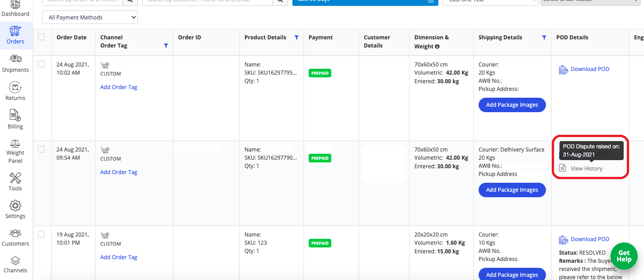
Task: Tick the checkbox for the 24 Aug 10:02 AM order
Action: tap(42, 64)
